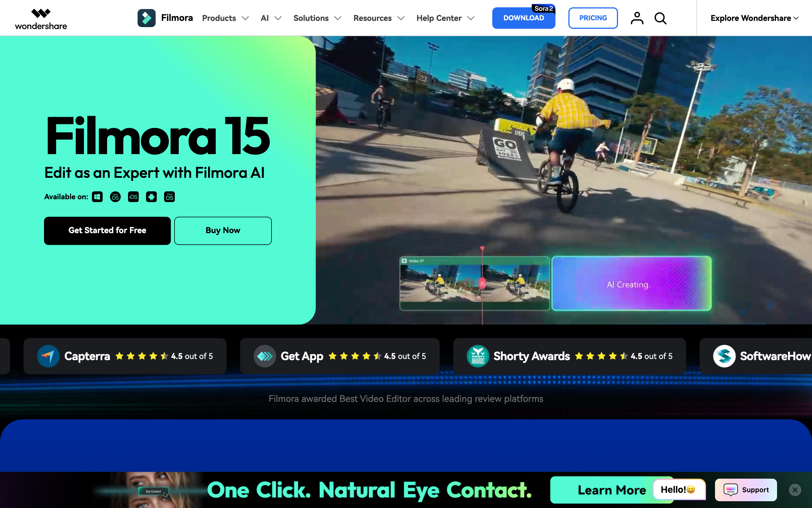Open the search magnifier icon
This screenshot has height=508, width=812.
tap(660, 18)
